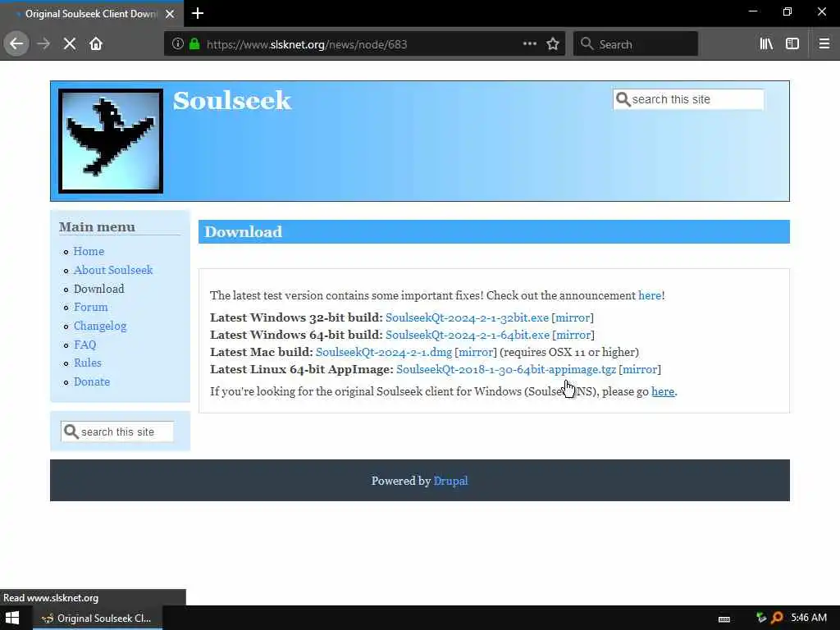This screenshot has width=840, height=630.
Task: Open About Soulseek in Main menu
Action: click(x=113, y=270)
